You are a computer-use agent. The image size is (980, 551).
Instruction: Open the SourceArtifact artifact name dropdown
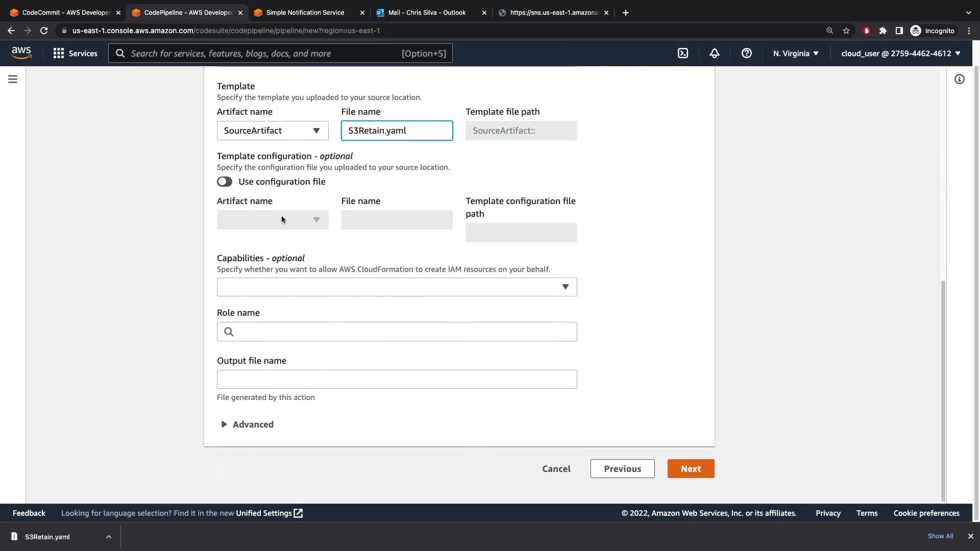(272, 131)
